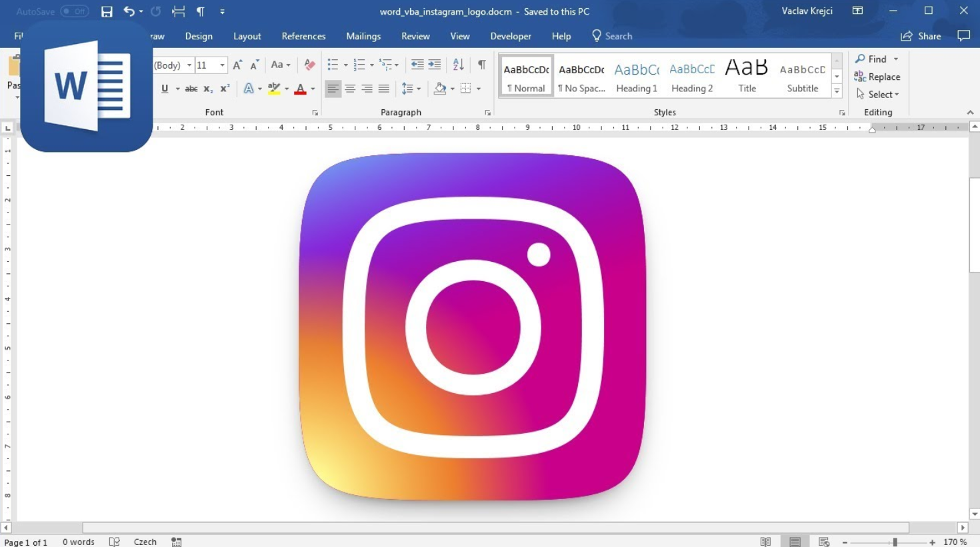Image resolution: width=980 pixels, height=547 pixels.
Task: Toggle the Show Paragraph Marks icon
Action: (x=481, y=64)
